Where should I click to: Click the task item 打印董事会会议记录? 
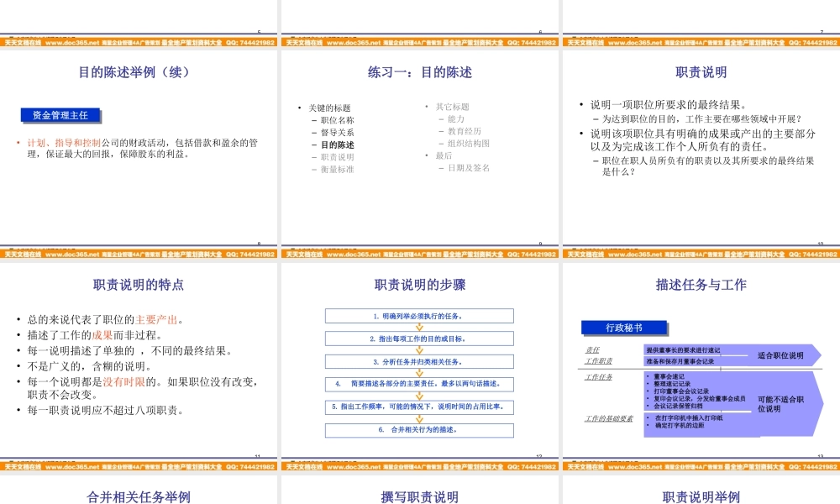coord(681,391)
